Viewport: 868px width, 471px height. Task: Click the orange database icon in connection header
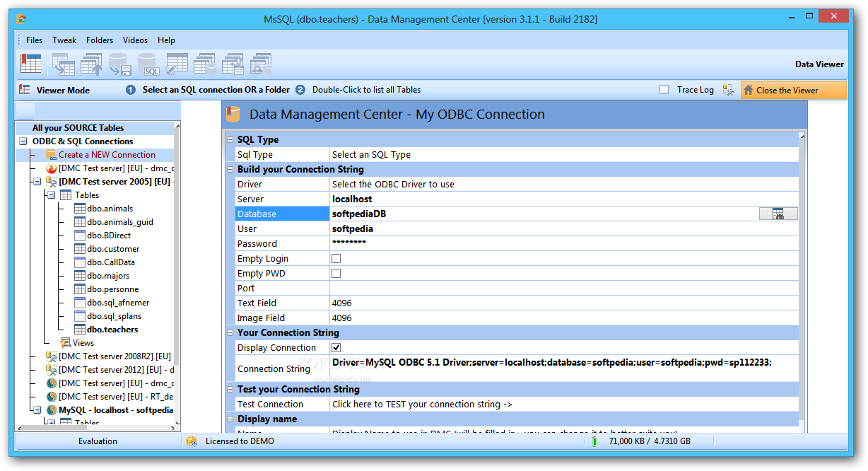tap(233, 114)
